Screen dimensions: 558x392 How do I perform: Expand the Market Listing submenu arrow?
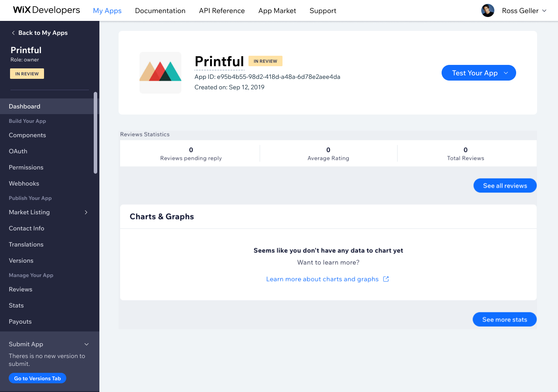tap(86, 213)
